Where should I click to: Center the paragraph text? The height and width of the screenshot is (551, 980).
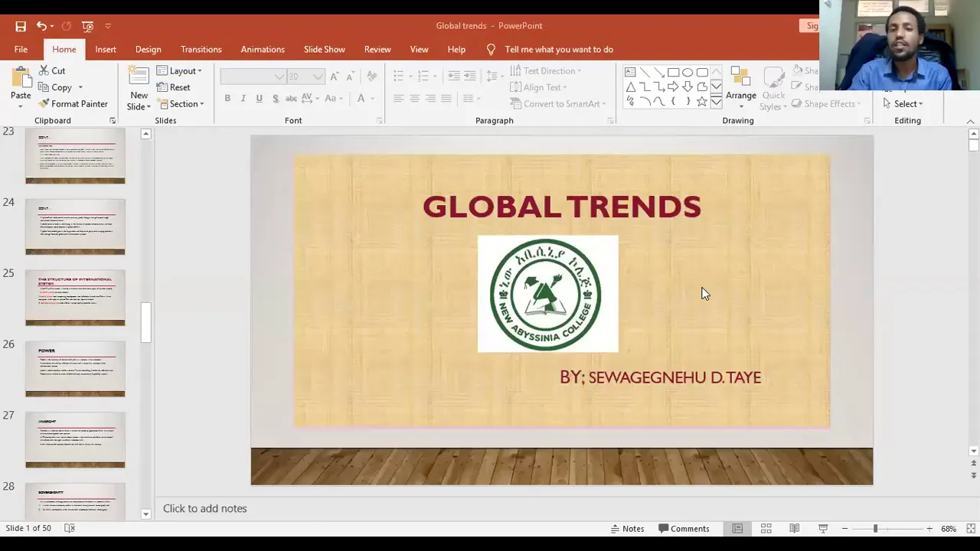pyautogui.click(x=414, y=98)
